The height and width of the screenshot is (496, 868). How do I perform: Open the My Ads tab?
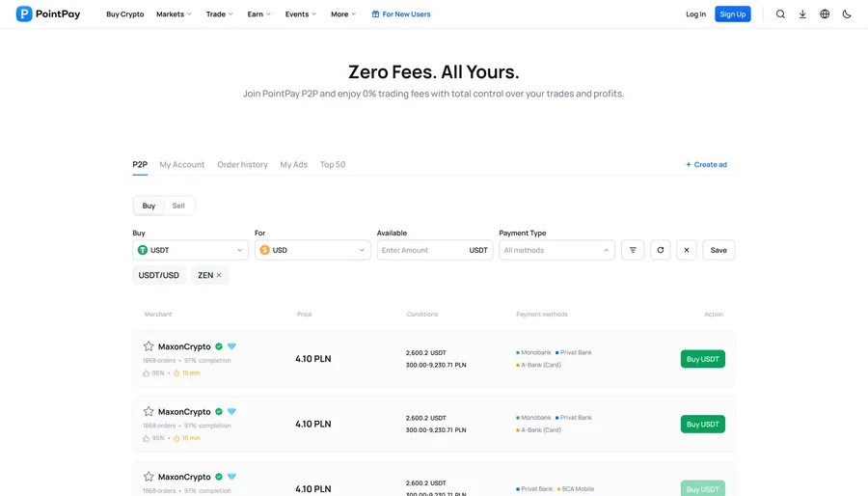coord(293,164)
